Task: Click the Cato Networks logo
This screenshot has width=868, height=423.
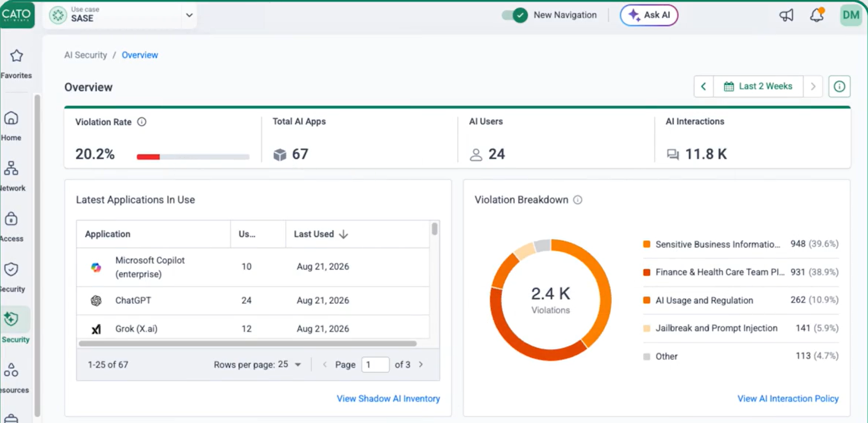Action: (17, 15)
